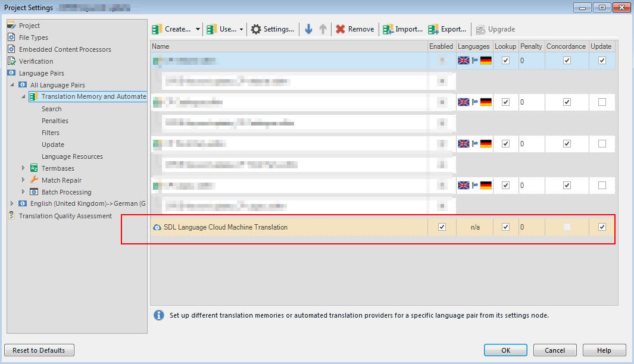The width and height of the screenshot is (634, 364).
Task: Open the Create dropdown arrow
Action: click(198, 29)
